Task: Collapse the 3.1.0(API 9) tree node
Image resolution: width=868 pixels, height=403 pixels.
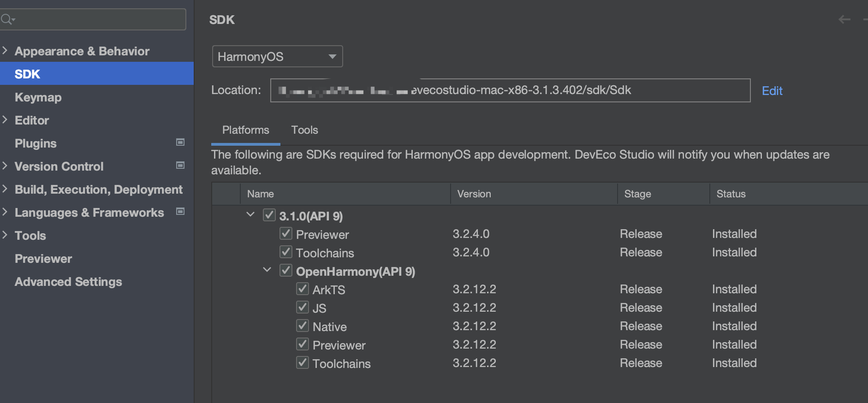Action: (250, 214)
